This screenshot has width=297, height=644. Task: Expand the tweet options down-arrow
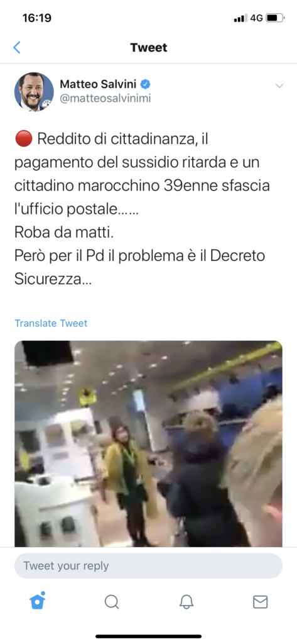279,86
